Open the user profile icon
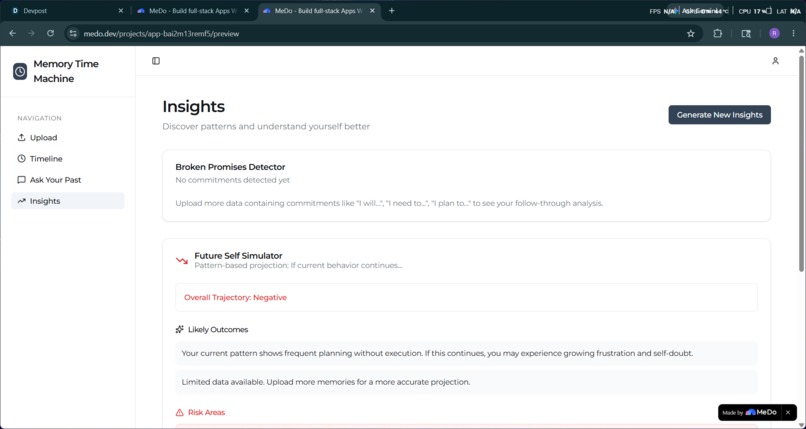The width and height of the screenshot is (806, 429). point(775,61)
